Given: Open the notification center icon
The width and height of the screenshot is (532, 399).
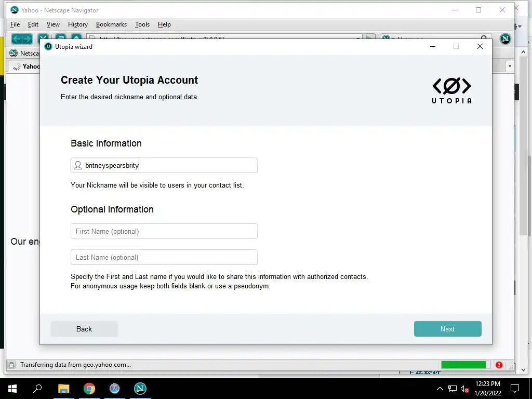Looking at the screenshot, I should 515,389.
